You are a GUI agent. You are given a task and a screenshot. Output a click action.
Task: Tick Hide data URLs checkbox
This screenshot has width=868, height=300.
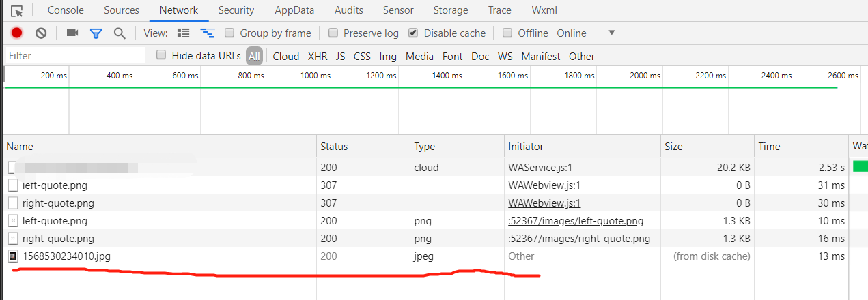coord(161,55)
